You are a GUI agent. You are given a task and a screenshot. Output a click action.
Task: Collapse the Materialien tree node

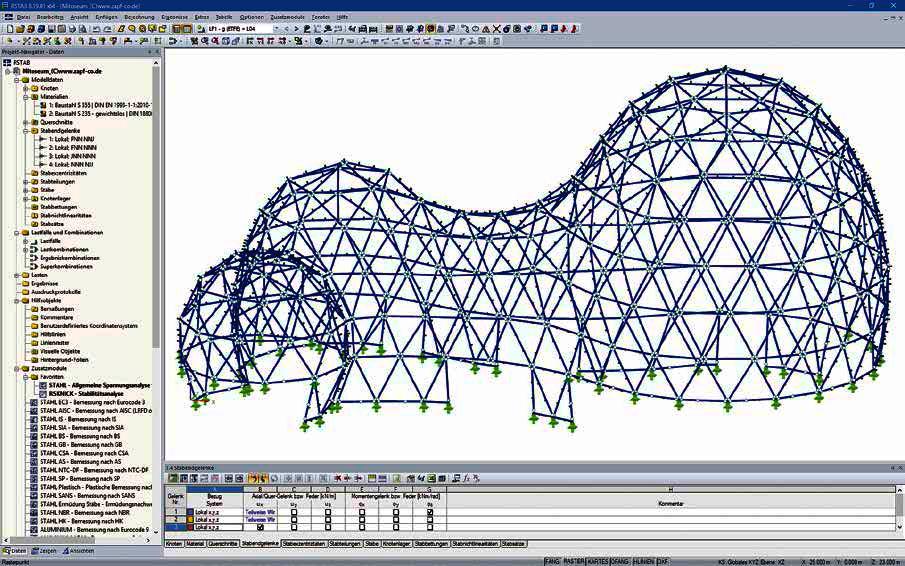click(x=25, y=97)
